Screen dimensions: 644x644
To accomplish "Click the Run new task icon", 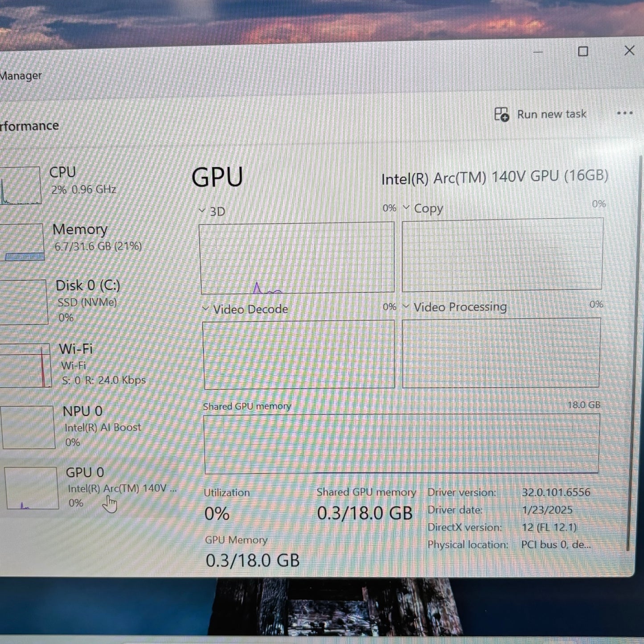I will click(x=501, y=115).
